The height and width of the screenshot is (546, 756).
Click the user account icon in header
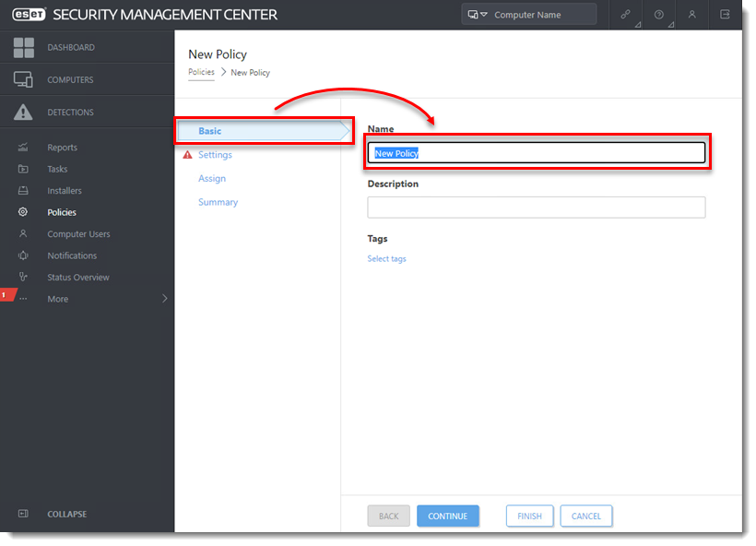point(691,15)
